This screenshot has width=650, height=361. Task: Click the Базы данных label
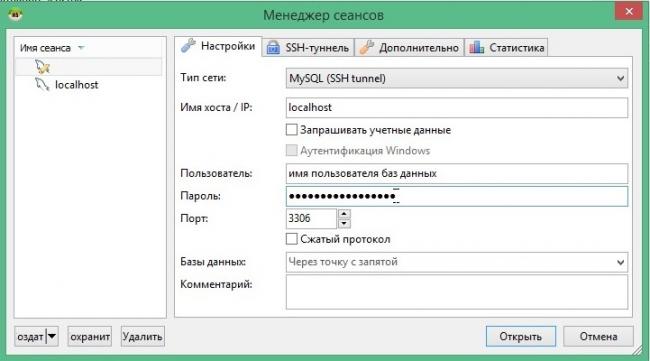click(x=213, y=262)
